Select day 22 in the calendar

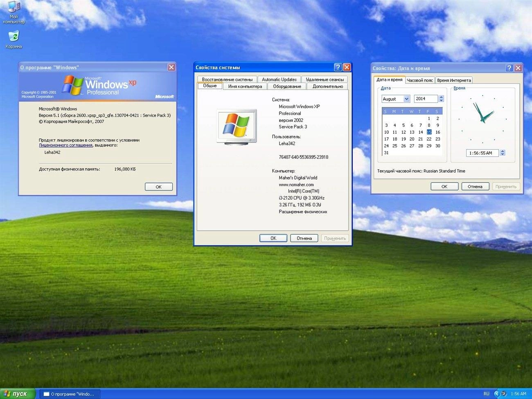[429, 139]
